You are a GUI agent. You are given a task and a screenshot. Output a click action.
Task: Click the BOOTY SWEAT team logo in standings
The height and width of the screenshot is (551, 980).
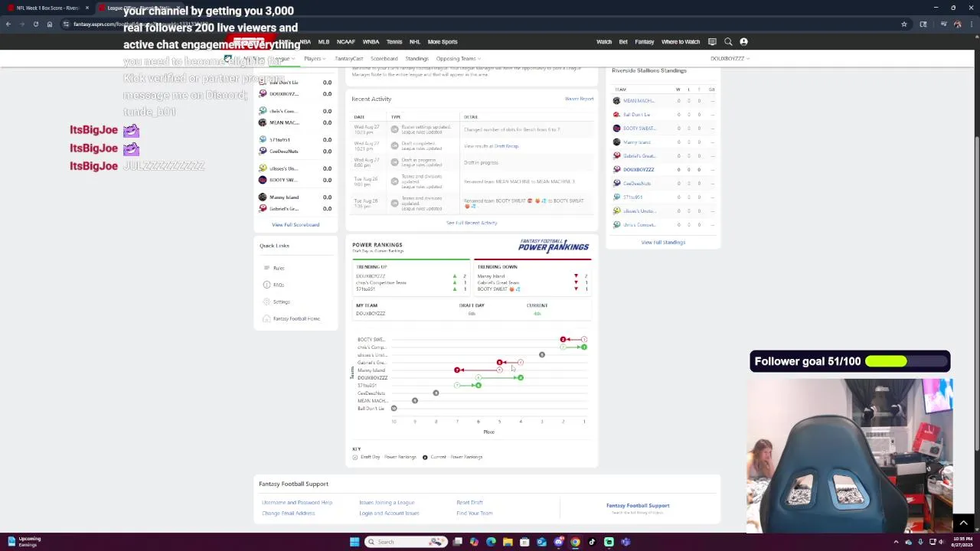coord(616,129)
